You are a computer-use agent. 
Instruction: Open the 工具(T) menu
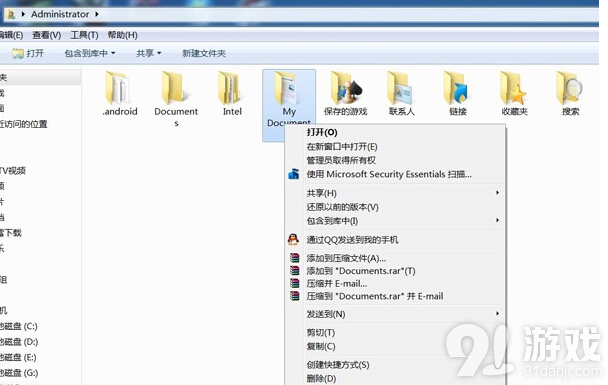pyautogui.click(x=84, y=35)
